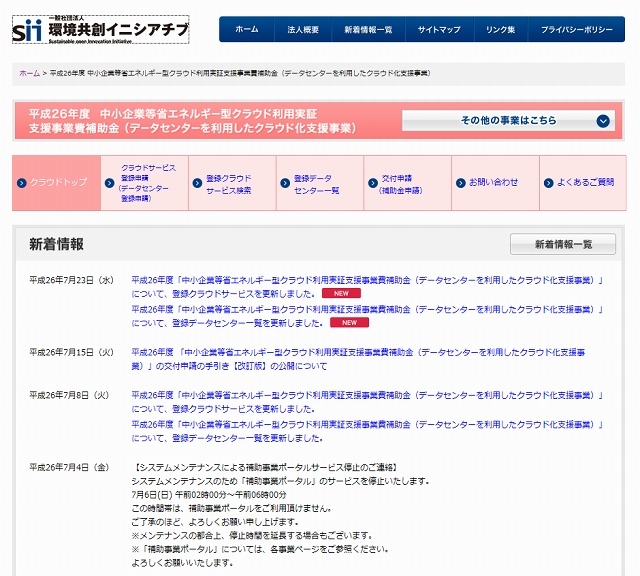Select the 登録クラウドサービス検索 tab

coord(232,183)
